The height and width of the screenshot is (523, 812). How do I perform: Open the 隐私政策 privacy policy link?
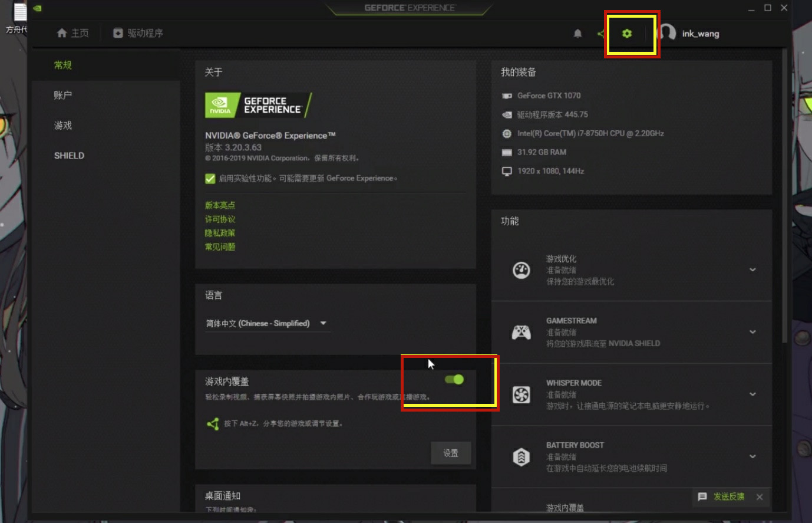click(x=220, y=233)
